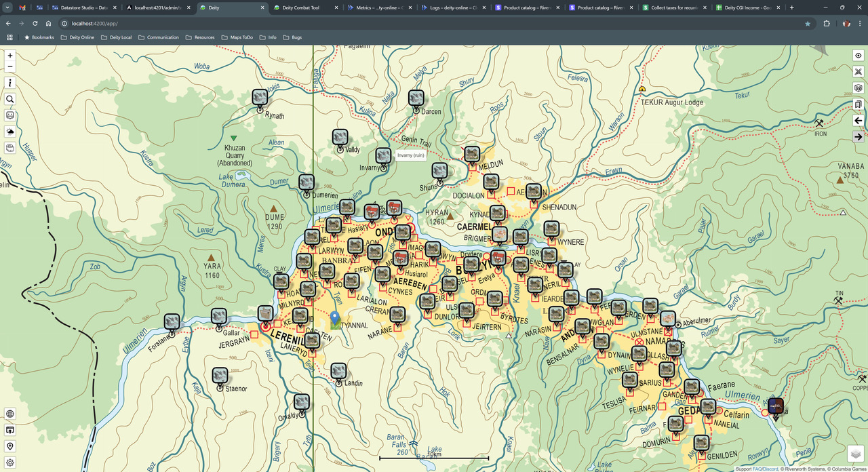Select the Meldun settlement marker
868x472 pixels.
[x=472, y=155]
